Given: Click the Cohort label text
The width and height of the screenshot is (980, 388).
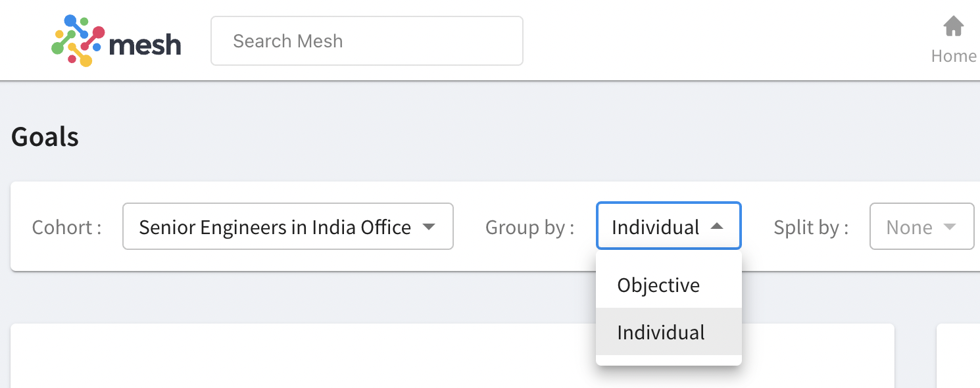Looking at the screenshot, I should pos(66,228).
